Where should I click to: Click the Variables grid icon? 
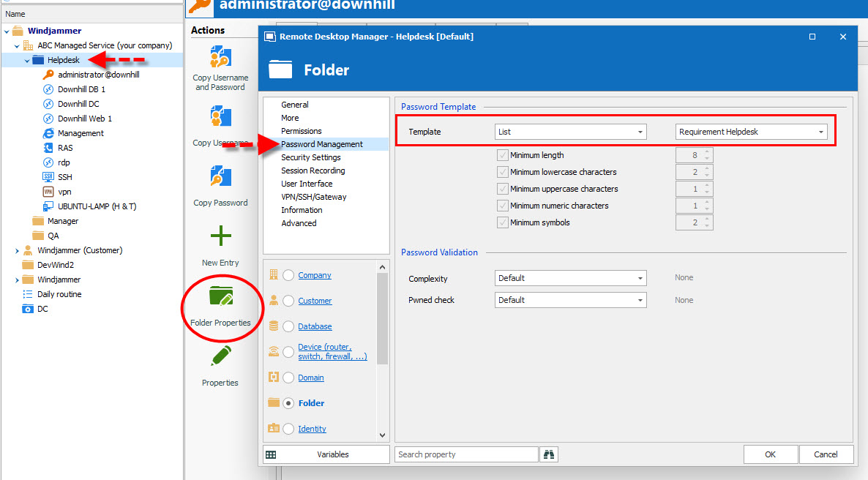pyautogui.click(x=271, y=454)
